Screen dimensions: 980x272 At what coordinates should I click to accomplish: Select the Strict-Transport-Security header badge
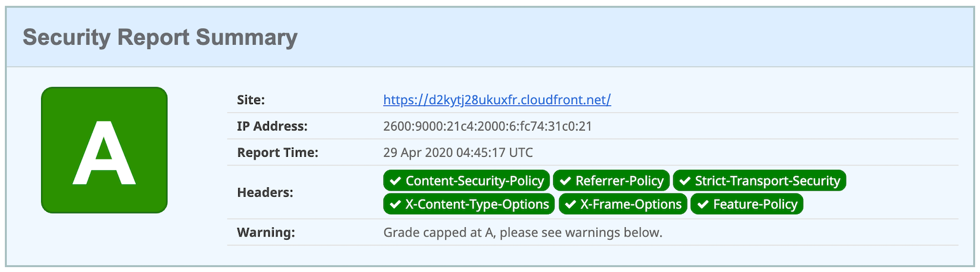pos(759,181)
